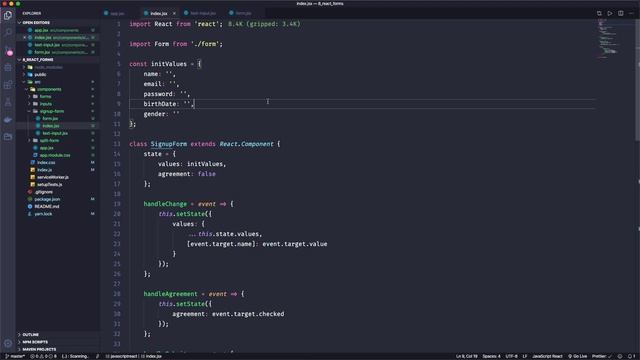Split the editor with split icon
This screenshot has width=640, height=360.
point(620,13)
